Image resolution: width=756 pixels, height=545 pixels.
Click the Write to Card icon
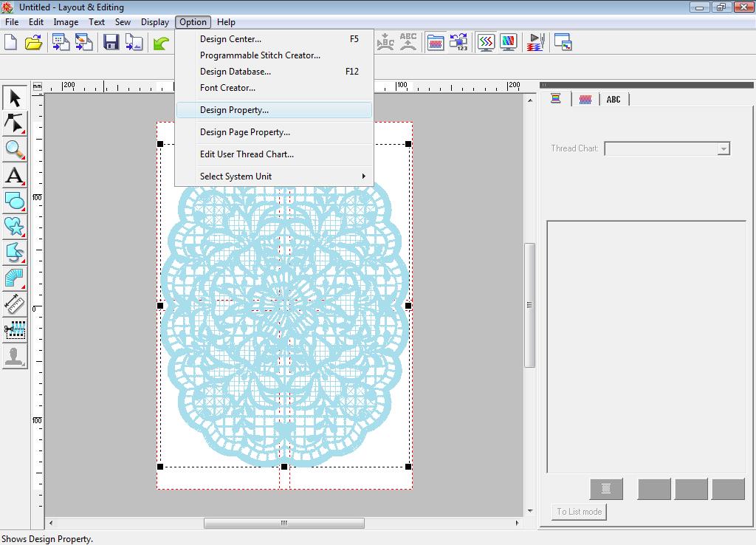[x=134, y=42]
